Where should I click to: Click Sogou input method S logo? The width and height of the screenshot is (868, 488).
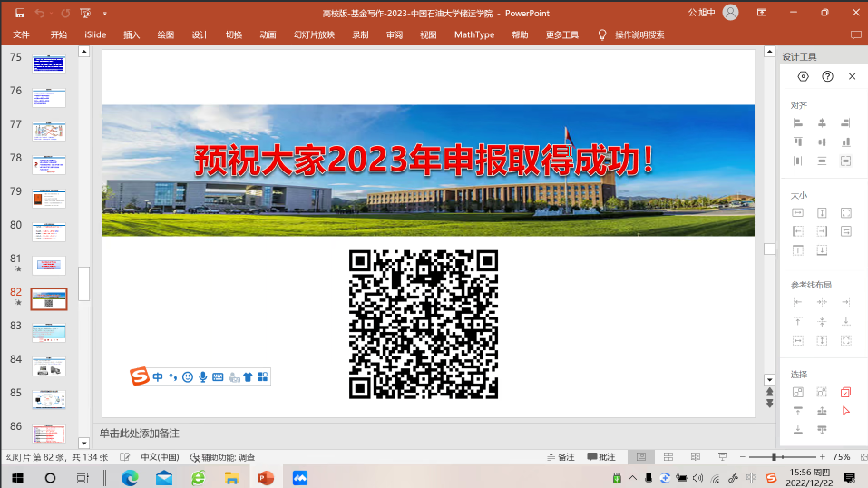pos(139,376)
